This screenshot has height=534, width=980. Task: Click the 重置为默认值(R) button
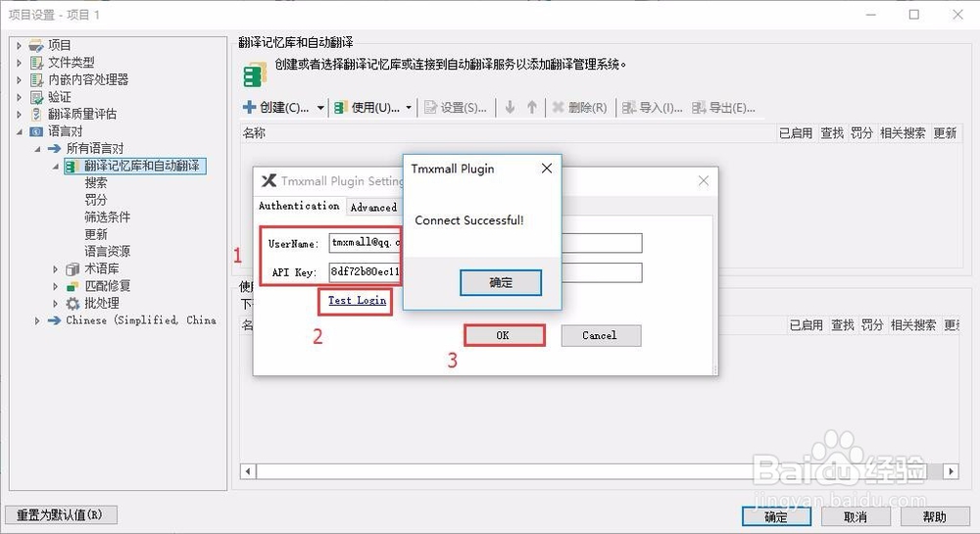tap(60, 514)
